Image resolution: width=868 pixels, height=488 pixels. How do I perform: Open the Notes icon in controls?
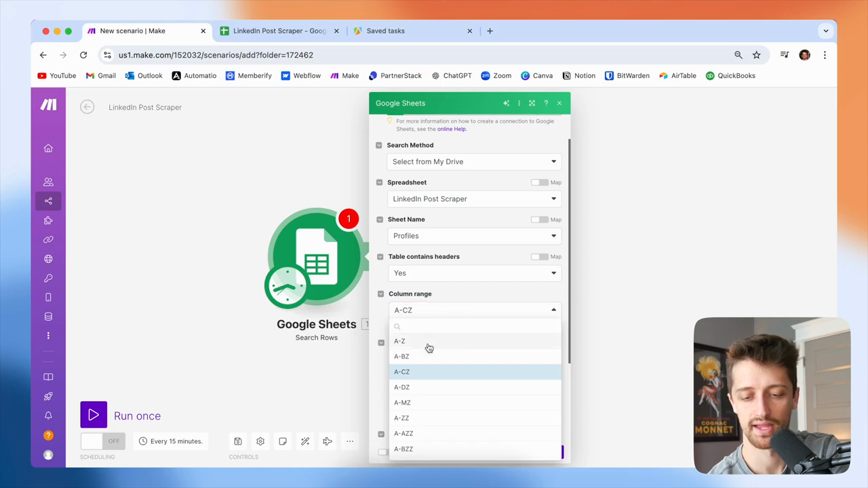pos(283,441)
